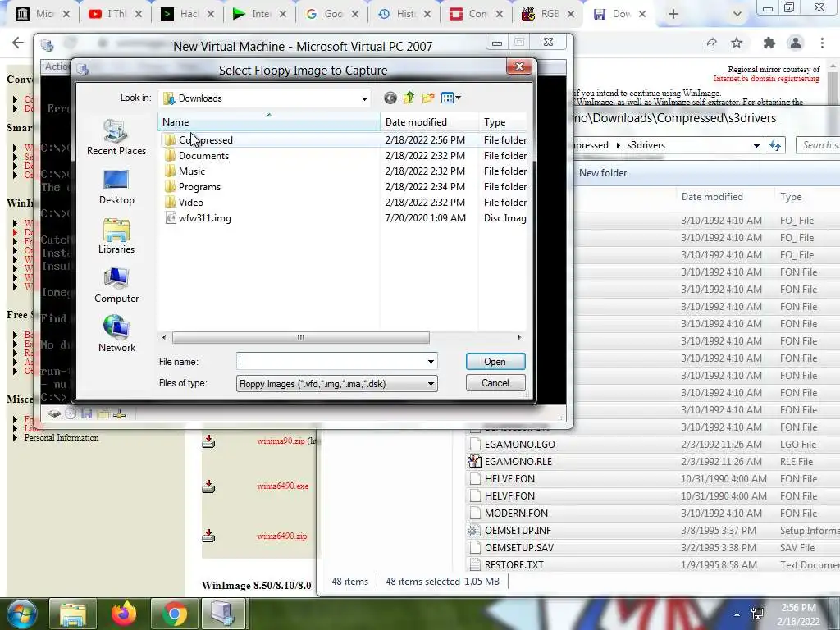Screen dimensions: 840x630
Task: Switch to YouTube browser tab
Action: point(115,14)
